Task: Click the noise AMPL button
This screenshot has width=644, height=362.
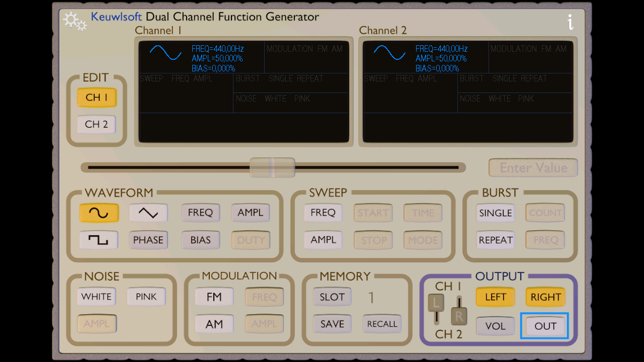Action: tap(97, 324)
